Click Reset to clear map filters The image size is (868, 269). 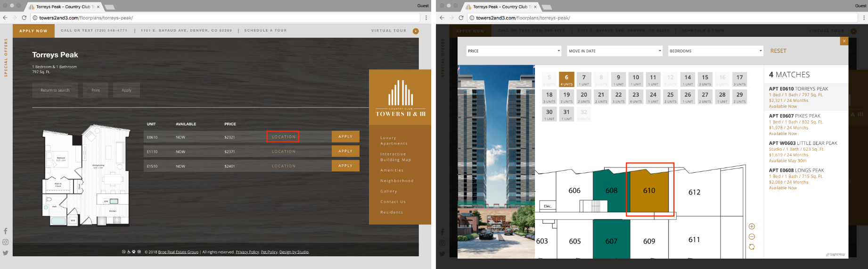pos(778,51)
